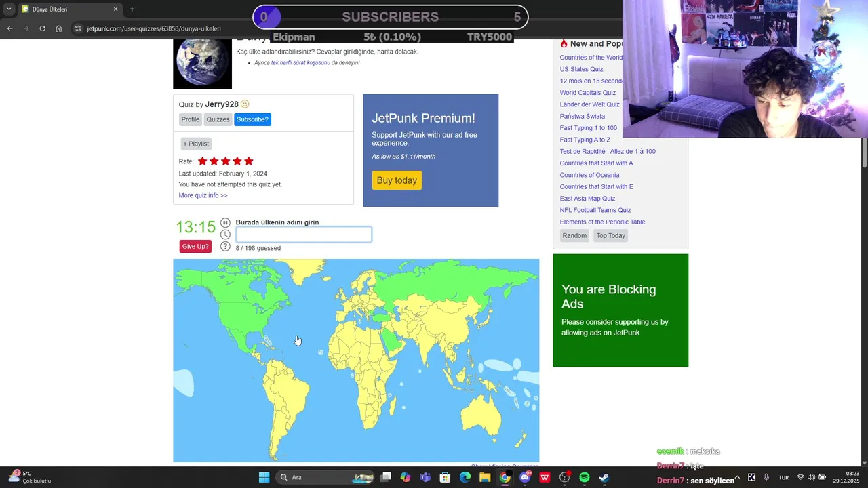Click the smiley icon next to Jerry928
The width and height of the screenshot is (868, 488).
(245, 104)
